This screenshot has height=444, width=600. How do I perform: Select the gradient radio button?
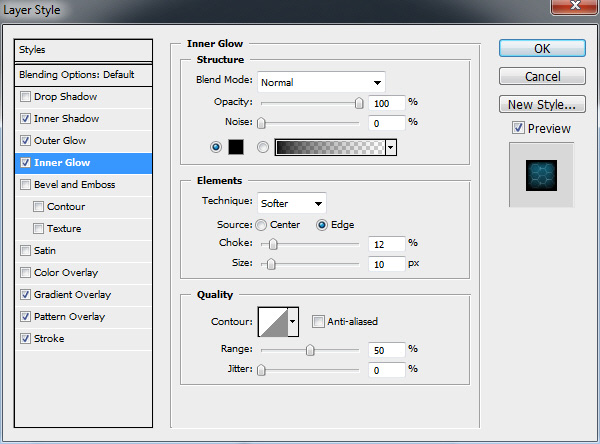pos(263,147)
